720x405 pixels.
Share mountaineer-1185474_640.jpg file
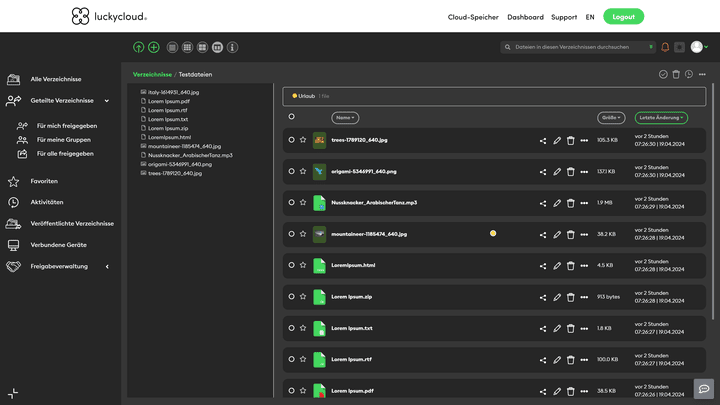click(x=543, y=235)
